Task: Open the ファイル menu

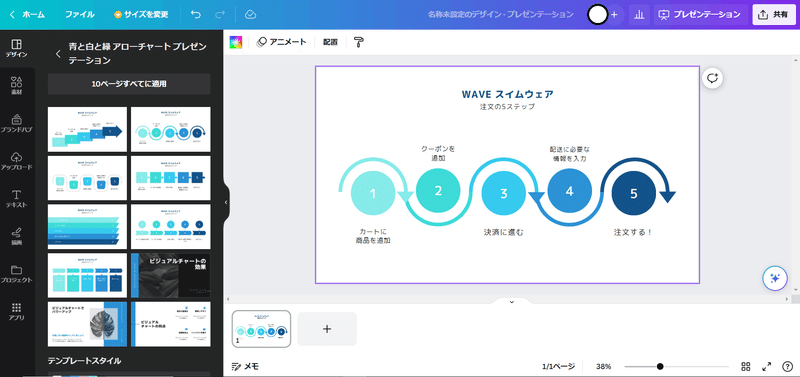Action: point(80,15)
